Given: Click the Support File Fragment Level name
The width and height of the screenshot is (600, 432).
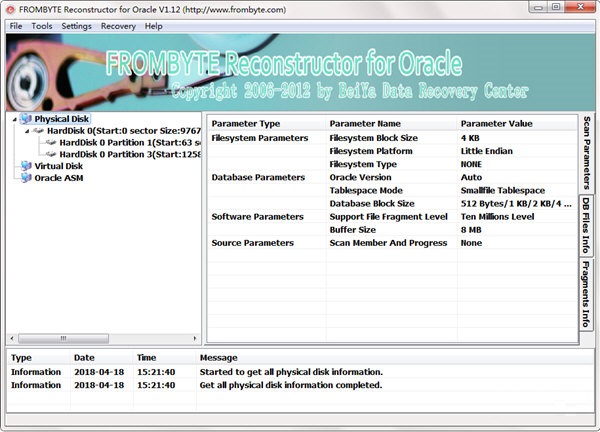Looking at the screenshot, I should (388, 217).
